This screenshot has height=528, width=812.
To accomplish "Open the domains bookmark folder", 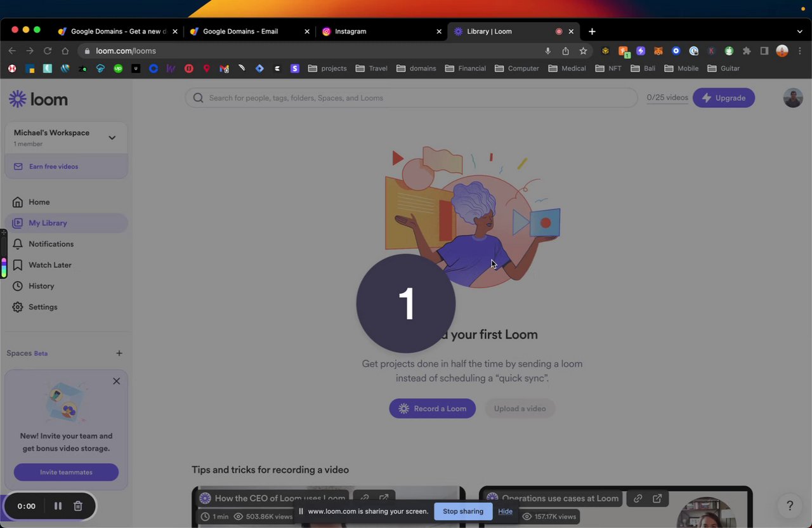I will (416, 68).
